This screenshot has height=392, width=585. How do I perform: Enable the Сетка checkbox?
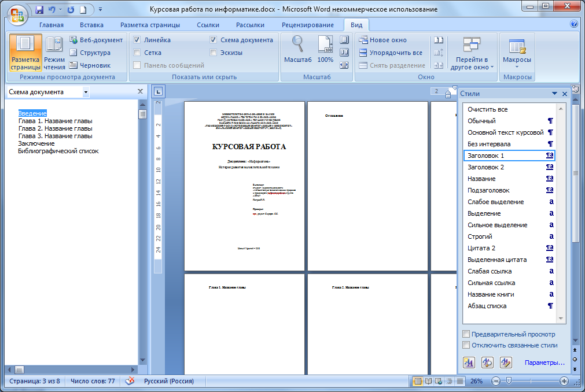(x=137, y=53)
